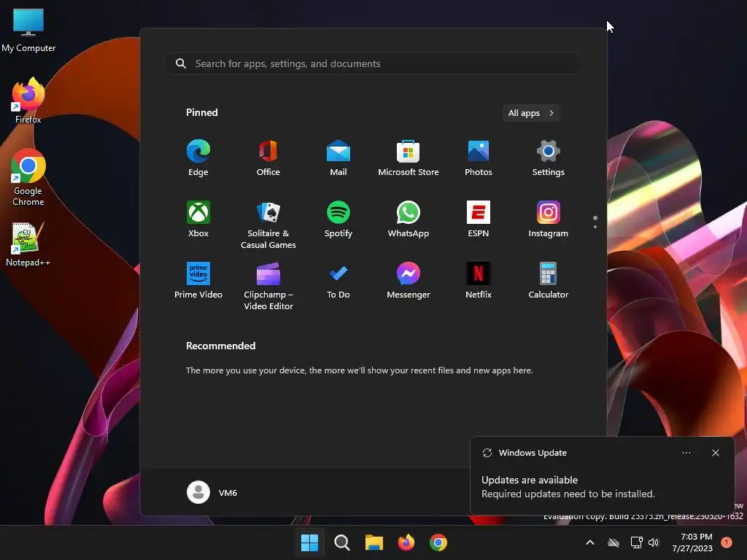
Task: Open notification center bell badge
Action: pyautogui.click(x=727, y=542)
